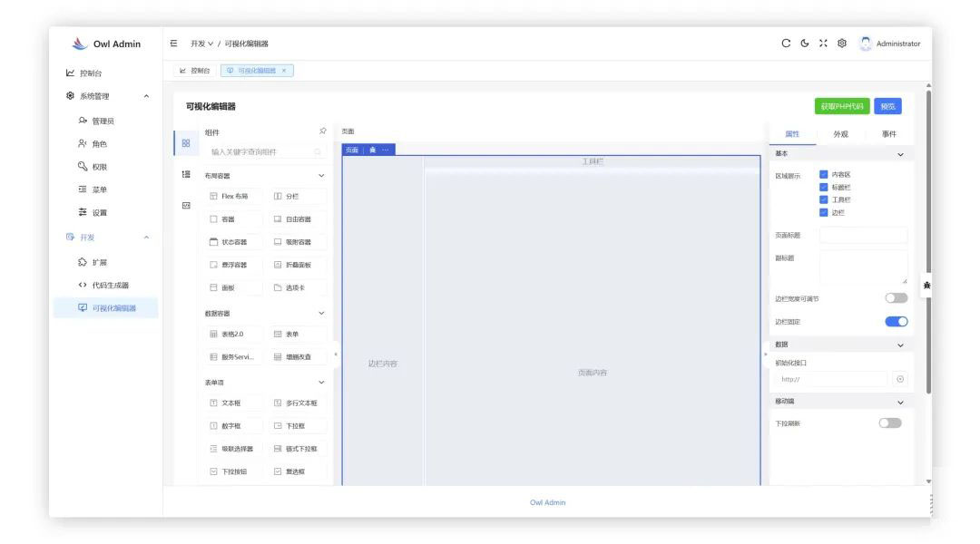Image resolution: width=980 pixels, height=544 pixels.
Task: Open the outline tree icon in the editor rail
Action: 186,174
